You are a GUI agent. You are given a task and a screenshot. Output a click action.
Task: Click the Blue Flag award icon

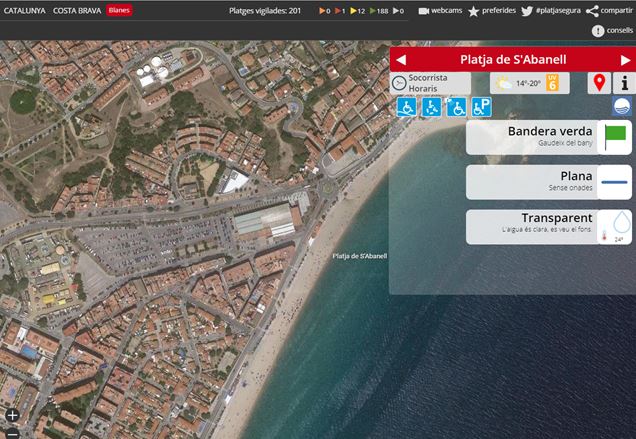tap(622, 106)
